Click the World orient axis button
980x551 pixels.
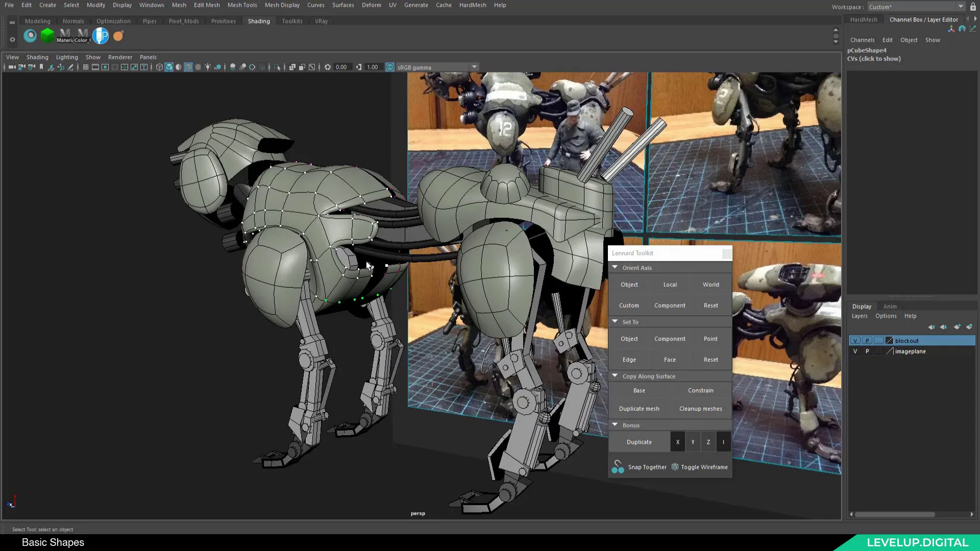pyautogui.click(x=711, y=284)
